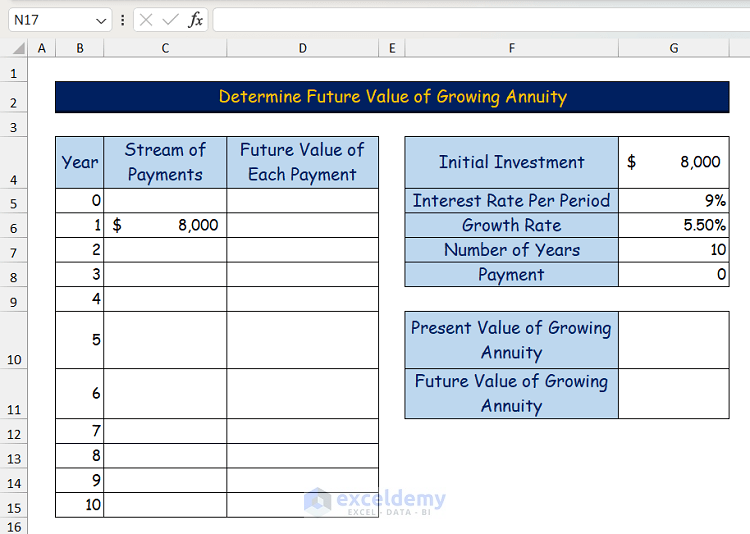Image resolution: width=750 pixels, height=534 pixels.
Task: Select row 3 header
Action: 13,125
